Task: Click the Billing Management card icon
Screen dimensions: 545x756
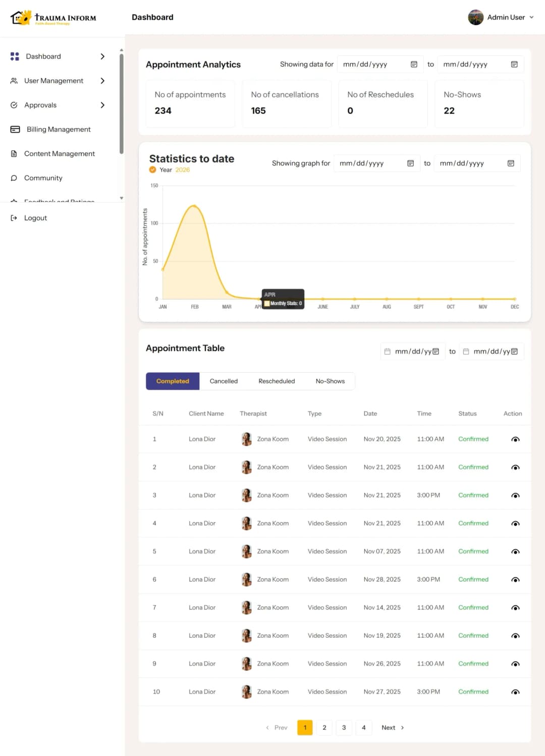Action: pyautogui.click(x=15, y=129)
